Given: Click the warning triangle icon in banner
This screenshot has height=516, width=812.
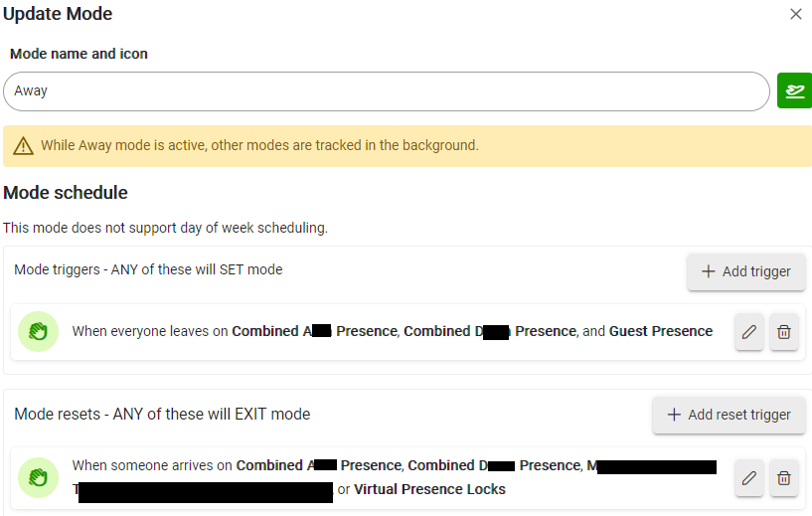Looking at the screenshot, I should coord(24,146).
